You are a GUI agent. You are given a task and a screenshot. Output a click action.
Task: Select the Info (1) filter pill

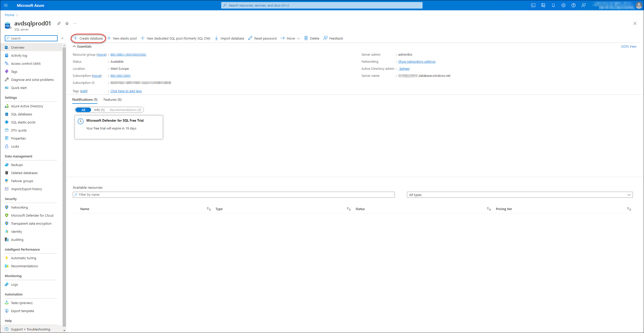pos(99,110)
